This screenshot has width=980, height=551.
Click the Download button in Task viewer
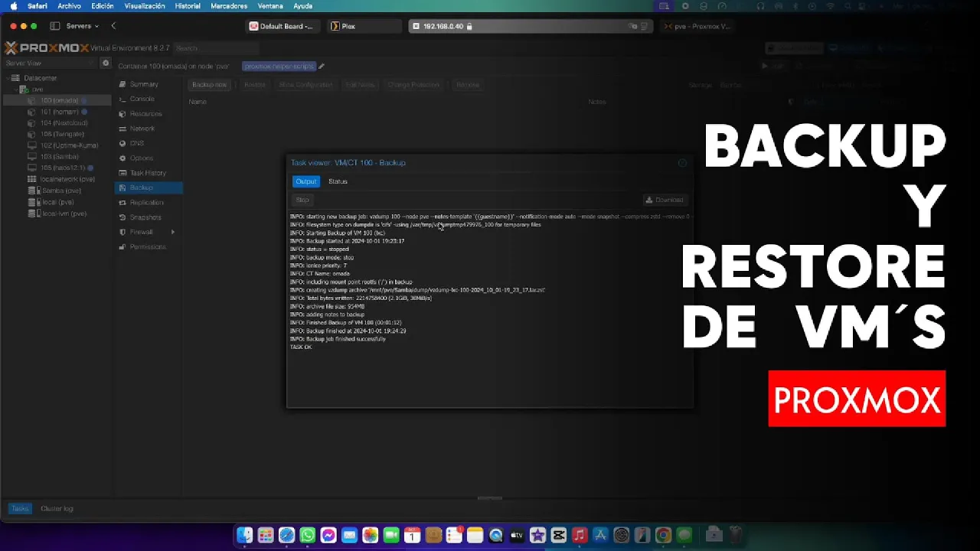(x=665, y=200)
